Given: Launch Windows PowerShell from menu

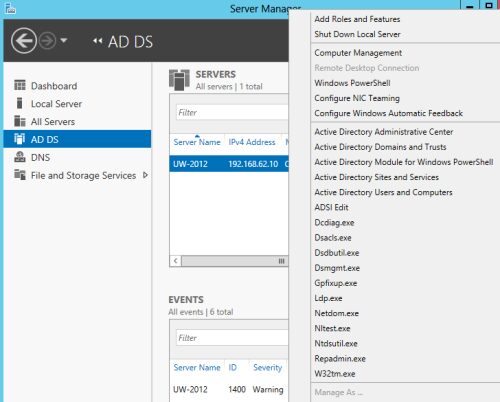Looking at the screenshot, I should [352, 83].
